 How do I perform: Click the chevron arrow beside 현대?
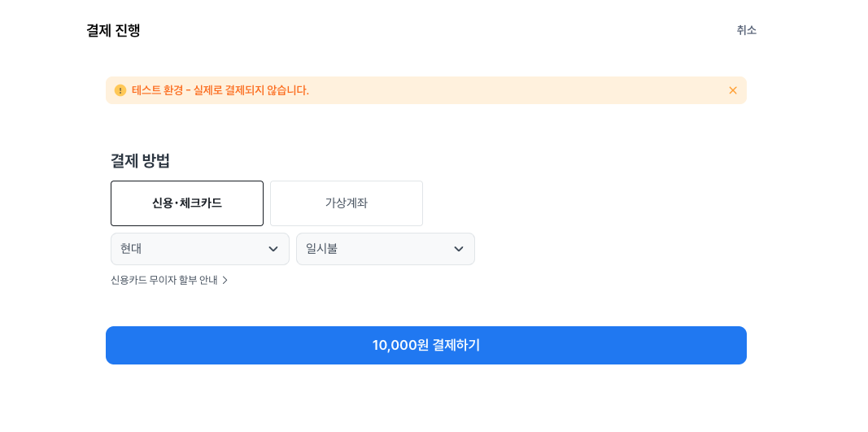[x=273, y=249]
